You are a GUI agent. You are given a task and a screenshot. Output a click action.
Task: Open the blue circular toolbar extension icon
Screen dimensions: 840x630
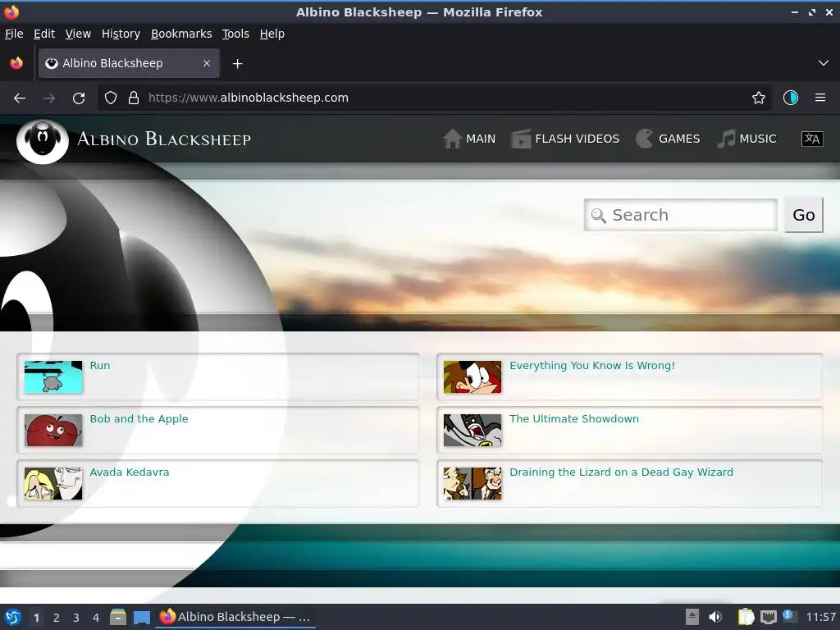[790, 98]
